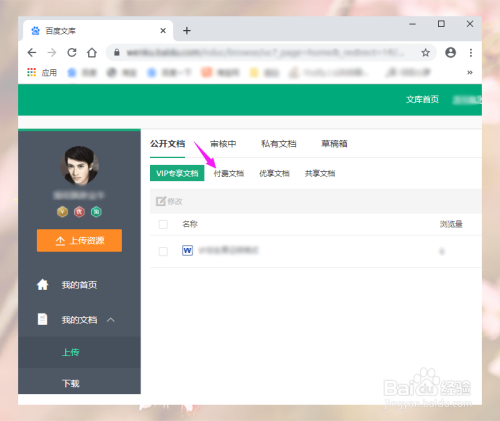Click the 浏览量 column header
The height and width of the screenshot is (421, 500).
451,224
